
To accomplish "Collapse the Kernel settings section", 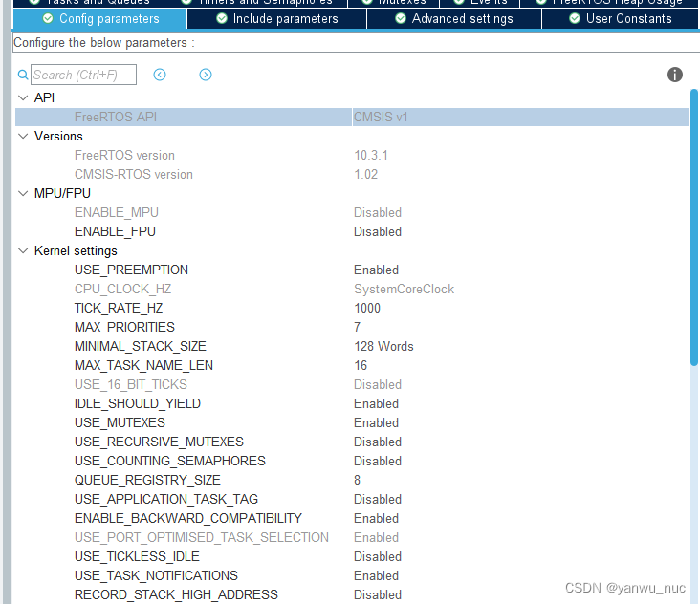I will click(23, 250).
